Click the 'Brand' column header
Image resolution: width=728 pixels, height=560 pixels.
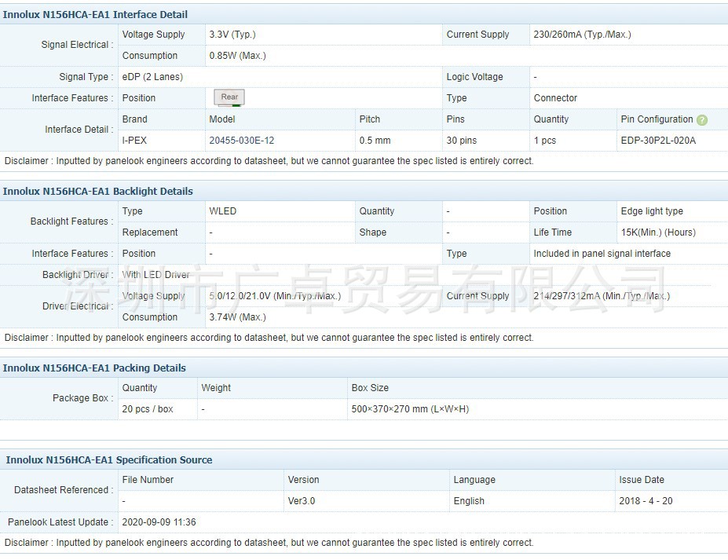(134, 119)
